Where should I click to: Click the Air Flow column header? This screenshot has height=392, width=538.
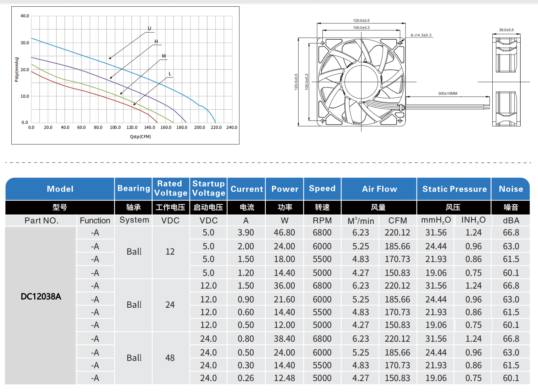click(379, 189)
